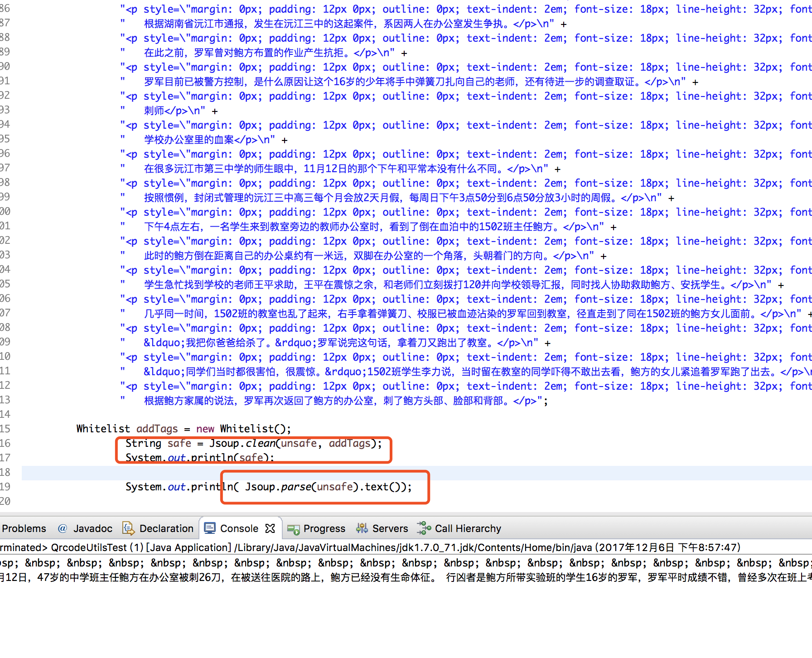The width and height of the screenshot is (812, 658).
Task: Switch to the Servers tab
Action: (x=390, y=528)
